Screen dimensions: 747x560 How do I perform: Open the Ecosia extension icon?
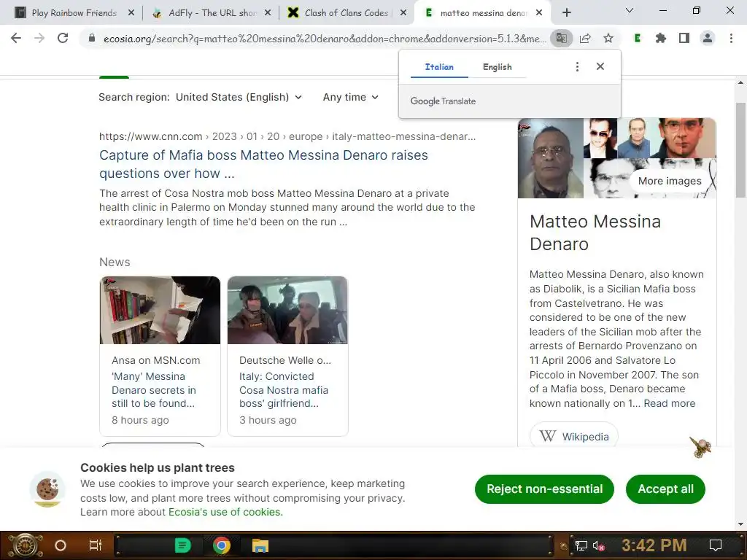(x=638, y=38)
